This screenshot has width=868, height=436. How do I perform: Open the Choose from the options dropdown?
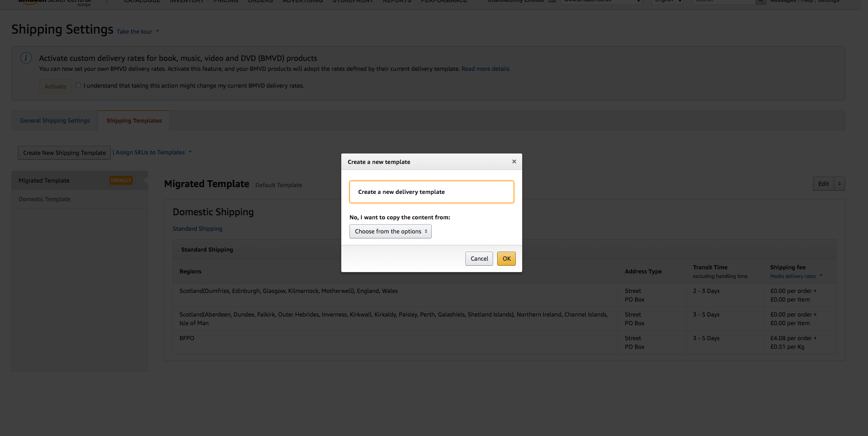tap(390, 231)
